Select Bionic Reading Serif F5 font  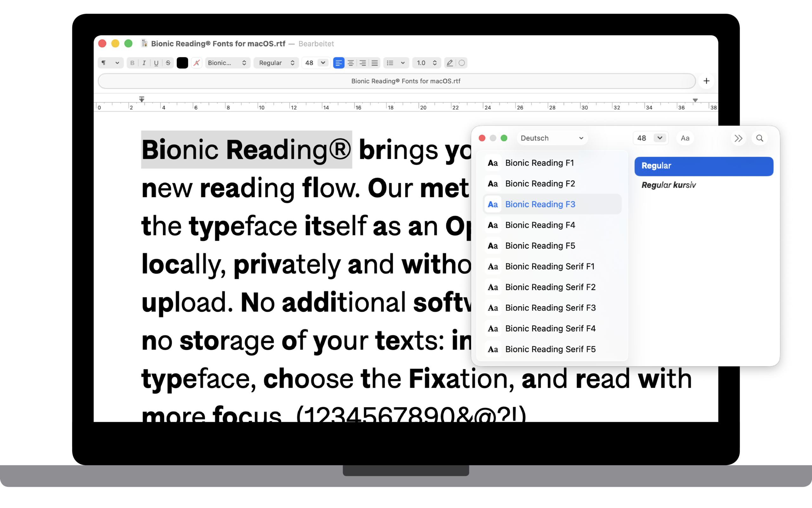552,350
